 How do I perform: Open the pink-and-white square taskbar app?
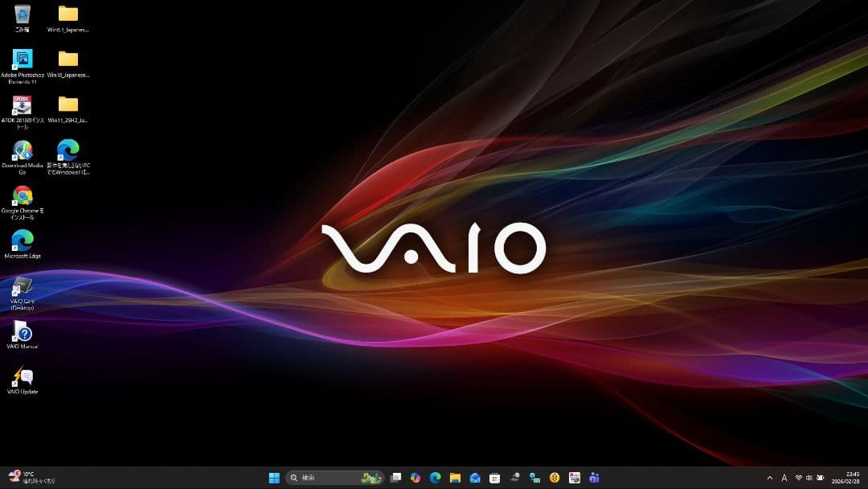(575, 478)
